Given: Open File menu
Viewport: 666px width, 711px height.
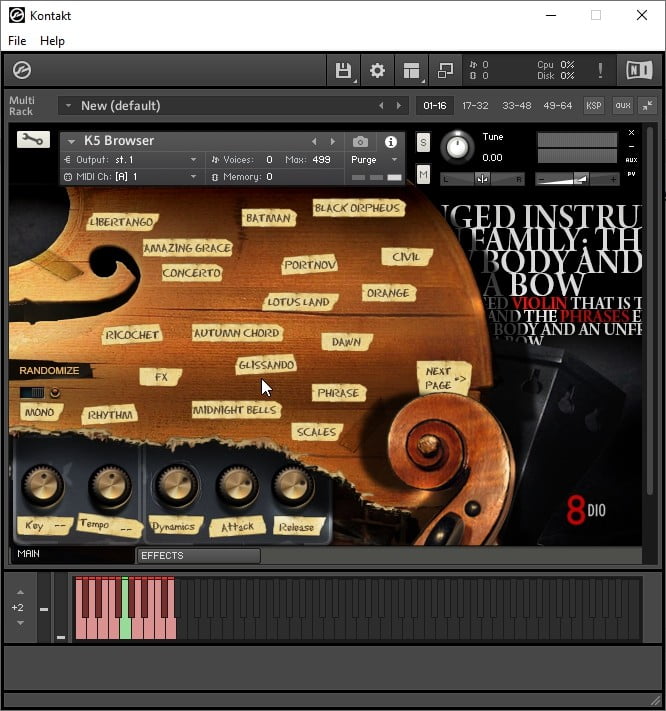Looking at the screenshot, I should pos(17,41).
